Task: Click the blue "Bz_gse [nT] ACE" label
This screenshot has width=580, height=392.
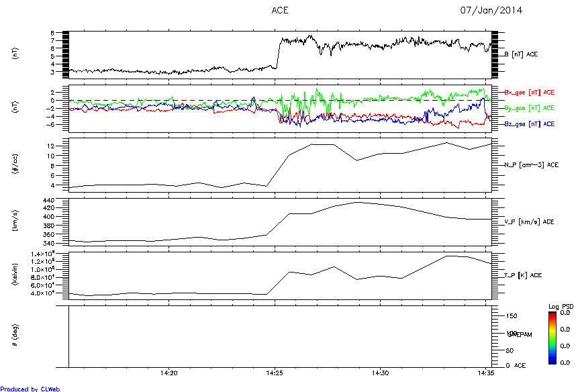Action: (x=530, y=124)
